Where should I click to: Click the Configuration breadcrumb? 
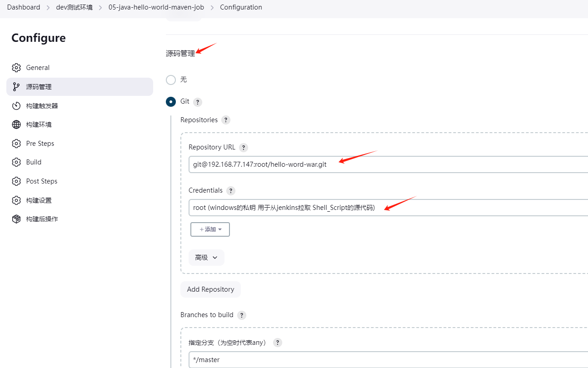(x=241, y=7)
